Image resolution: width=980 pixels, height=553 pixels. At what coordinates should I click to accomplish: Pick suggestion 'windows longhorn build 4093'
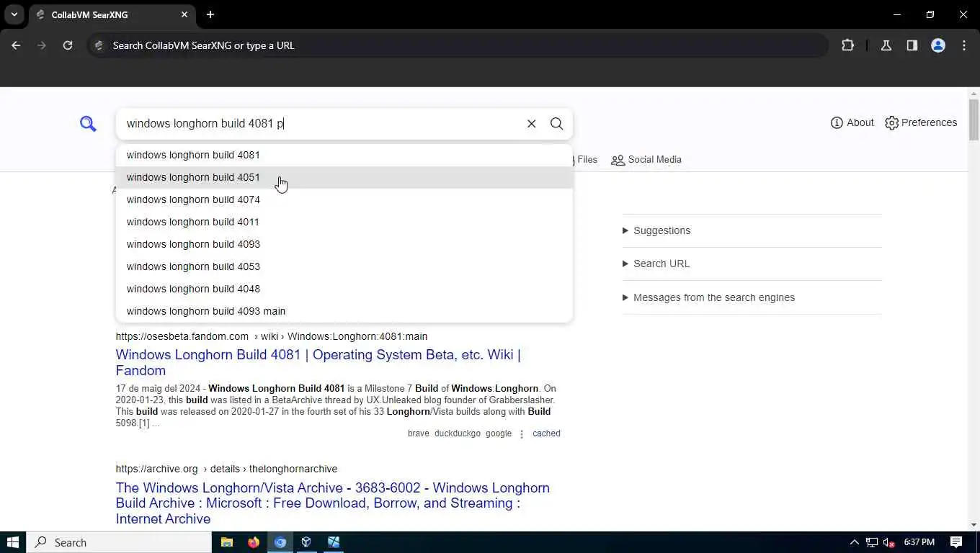(344, 244)
